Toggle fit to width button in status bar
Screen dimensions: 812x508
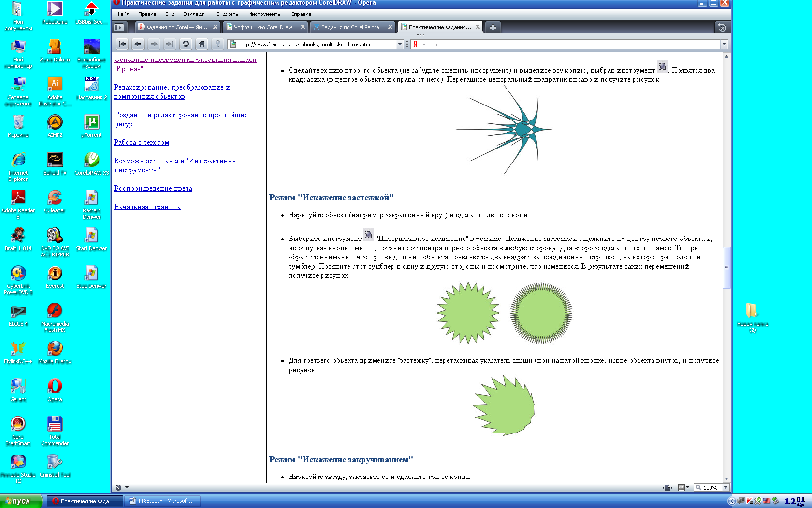coord(668,488)
